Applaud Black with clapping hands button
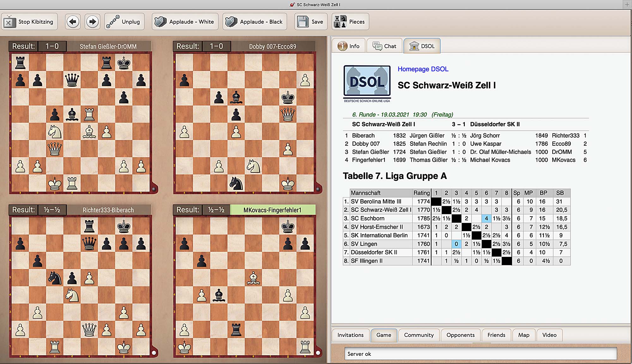This screenshot has height=364, width=632. click(255, 22)
